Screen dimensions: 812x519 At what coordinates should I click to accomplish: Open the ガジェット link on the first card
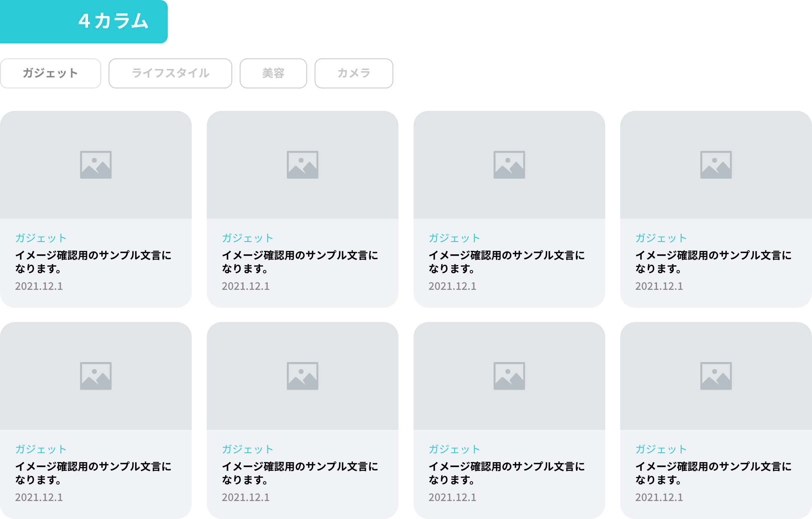40,237
